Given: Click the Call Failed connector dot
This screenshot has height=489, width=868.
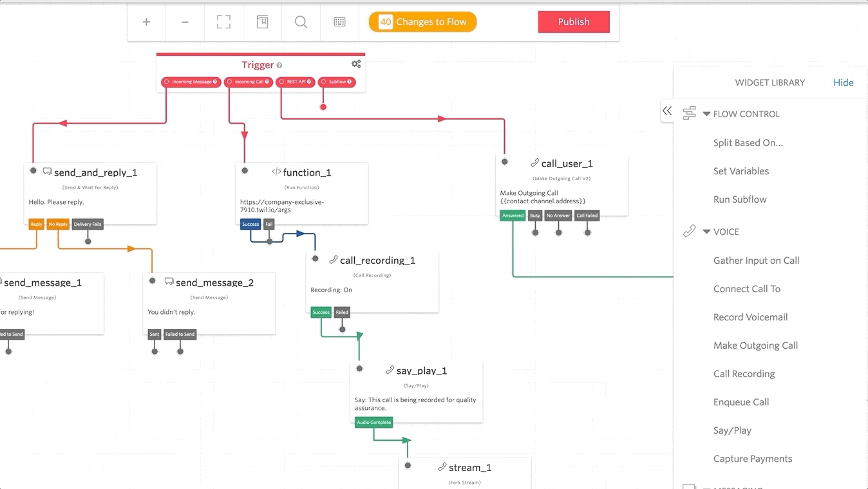Looking at the screenshot, I should (x=587, y=232).
